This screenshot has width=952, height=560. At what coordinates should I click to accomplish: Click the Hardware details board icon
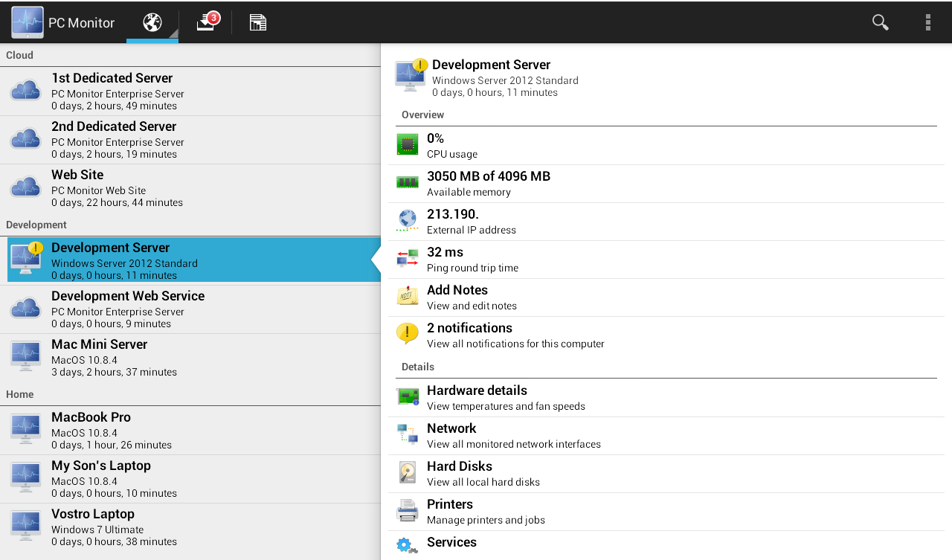408,396
